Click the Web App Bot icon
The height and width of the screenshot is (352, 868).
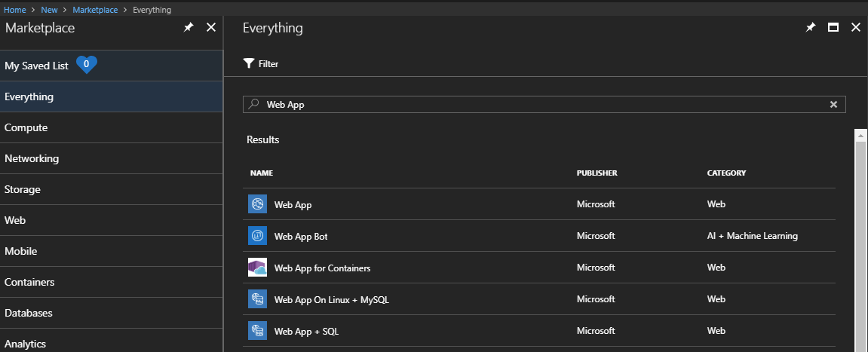point(257,236)
